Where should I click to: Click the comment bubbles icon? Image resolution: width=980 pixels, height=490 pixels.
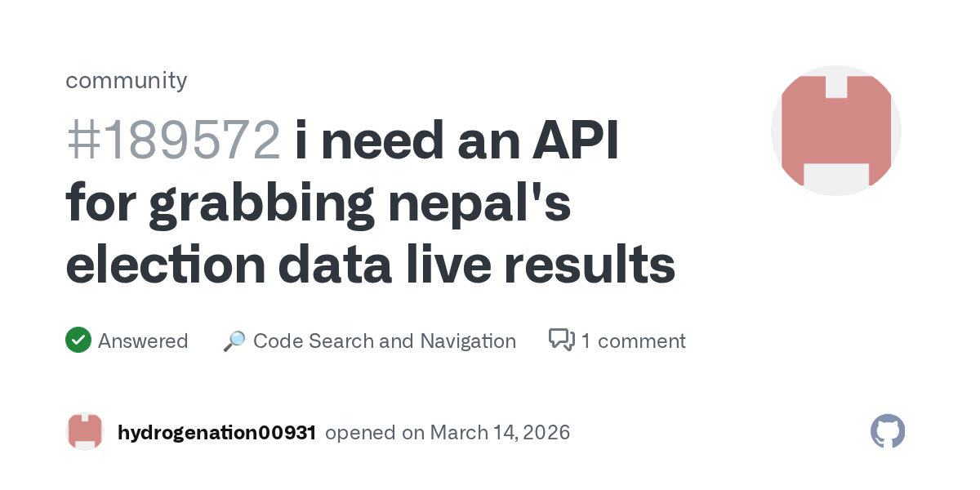click(x=562, y=340)
